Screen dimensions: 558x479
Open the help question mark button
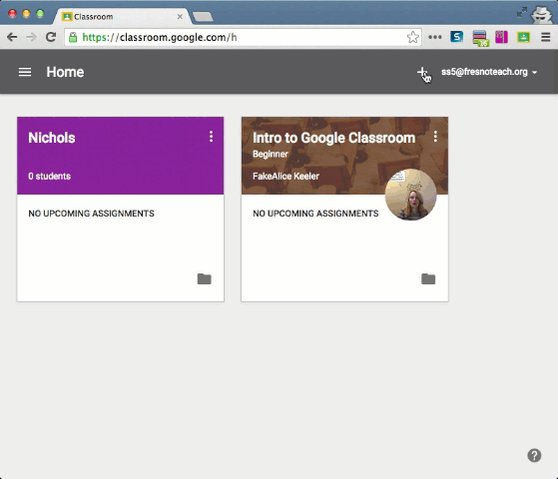534,455
